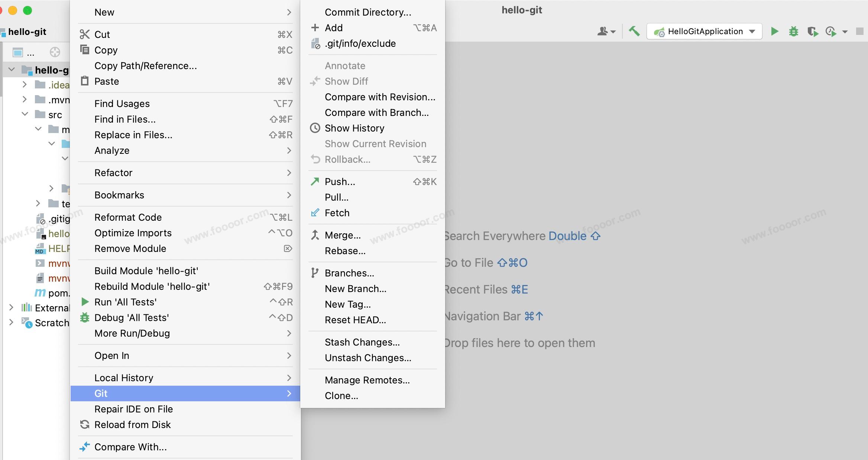Select pom file in project tree
Screen dimensions: 868x460
pyautogui.click(x=58, y=293)
